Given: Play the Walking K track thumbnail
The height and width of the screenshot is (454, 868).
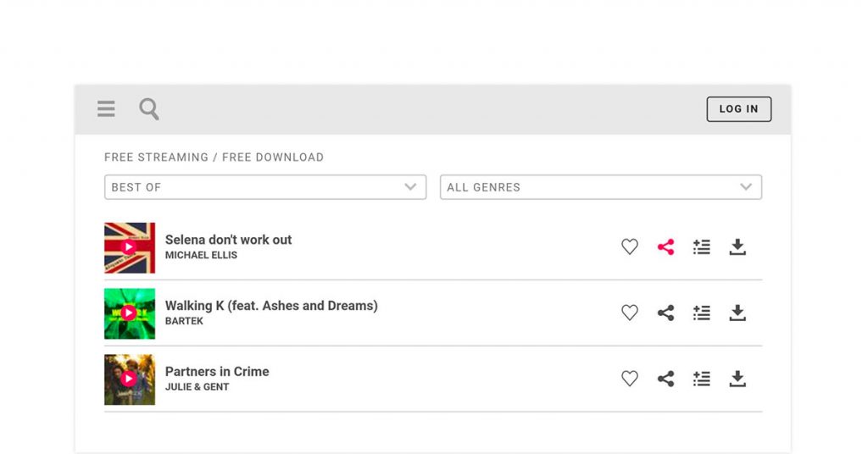Looking at the screenshot, I should [x=129, y=313].
